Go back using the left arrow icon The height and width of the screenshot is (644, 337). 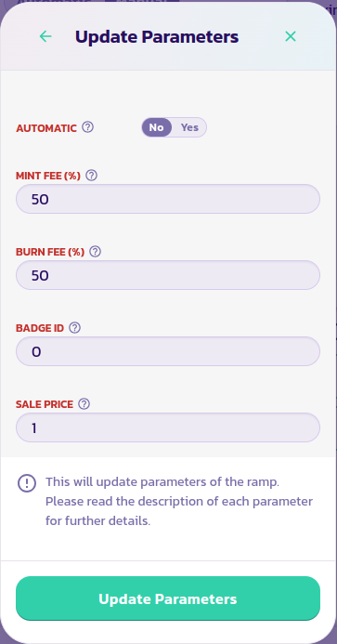(45, 36)
